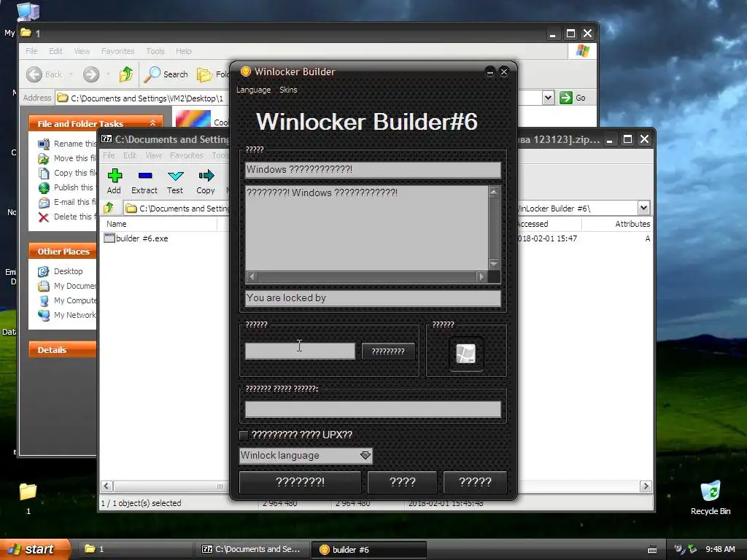Click the Forward arrow in Explorer window
The height and width of the screenshot is (560, 747).
tap(91, 74)
